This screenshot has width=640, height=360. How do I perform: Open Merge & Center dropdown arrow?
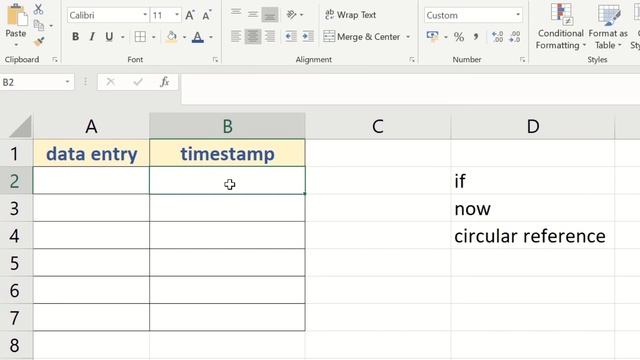pos(408,37)
